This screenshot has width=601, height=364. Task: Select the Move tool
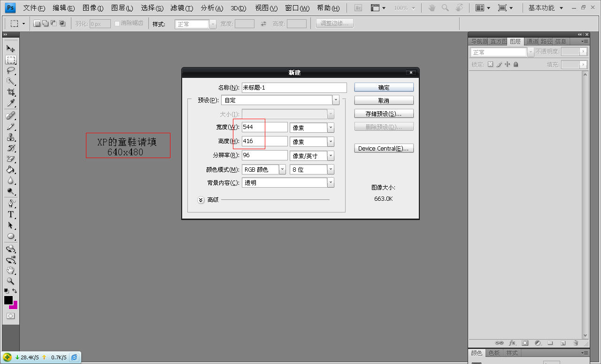[11, 48]
